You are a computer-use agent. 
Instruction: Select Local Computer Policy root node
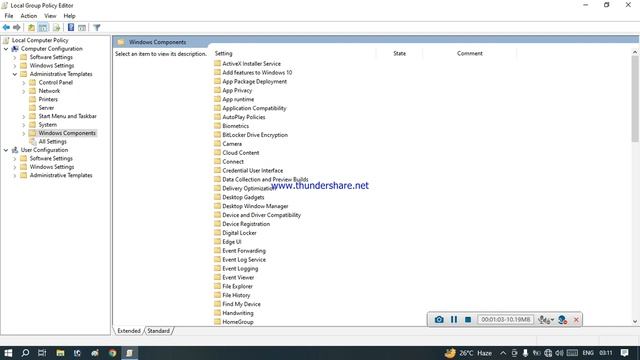pyautogui.click(x=40, y=40)
